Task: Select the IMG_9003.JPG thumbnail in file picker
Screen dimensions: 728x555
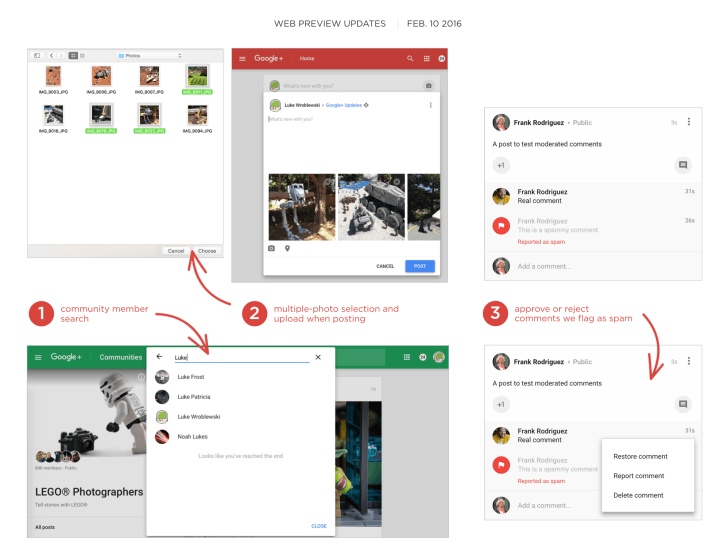Action: pos(52,76)
